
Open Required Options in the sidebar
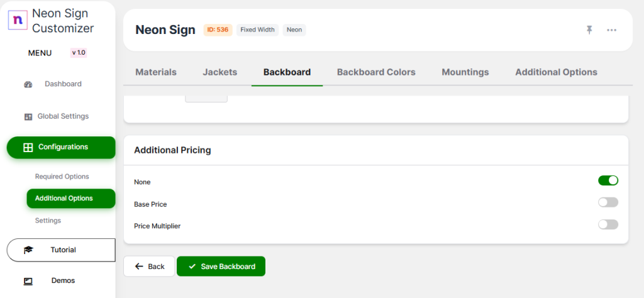62,177
